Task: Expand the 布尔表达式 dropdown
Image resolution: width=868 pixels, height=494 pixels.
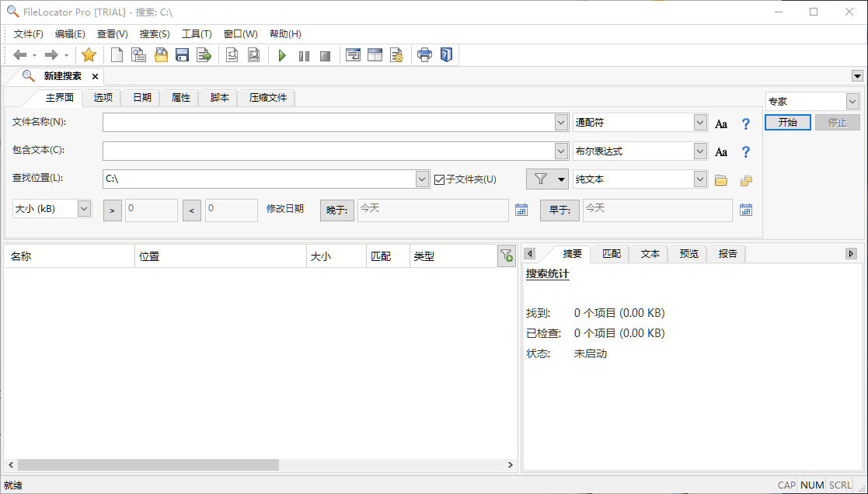Action: point(700,151)
